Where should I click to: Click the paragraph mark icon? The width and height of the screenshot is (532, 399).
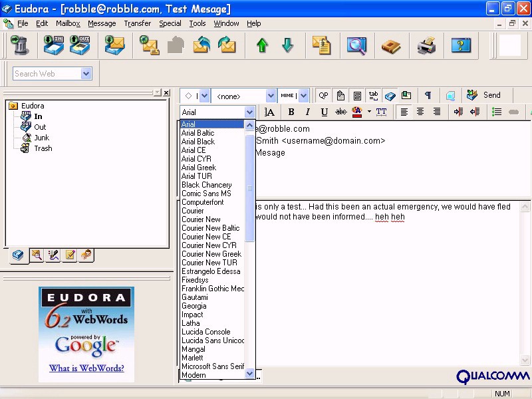[428, 96]
